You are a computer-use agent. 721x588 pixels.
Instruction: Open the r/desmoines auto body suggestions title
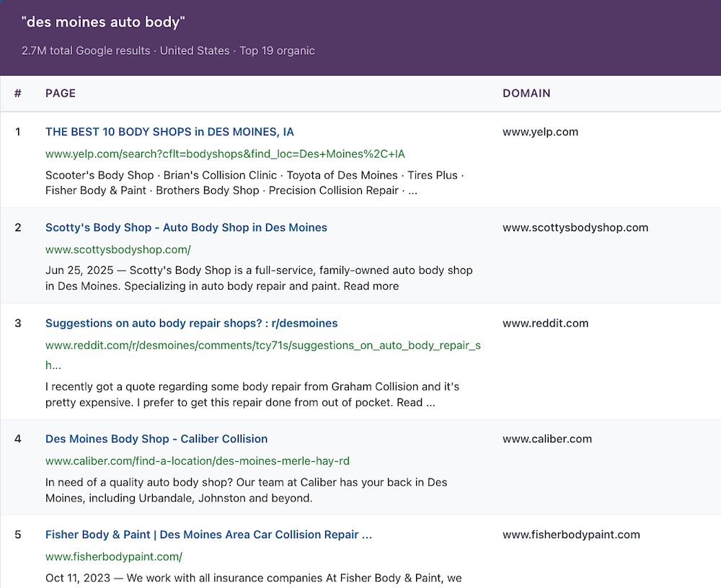click(191, 324)
